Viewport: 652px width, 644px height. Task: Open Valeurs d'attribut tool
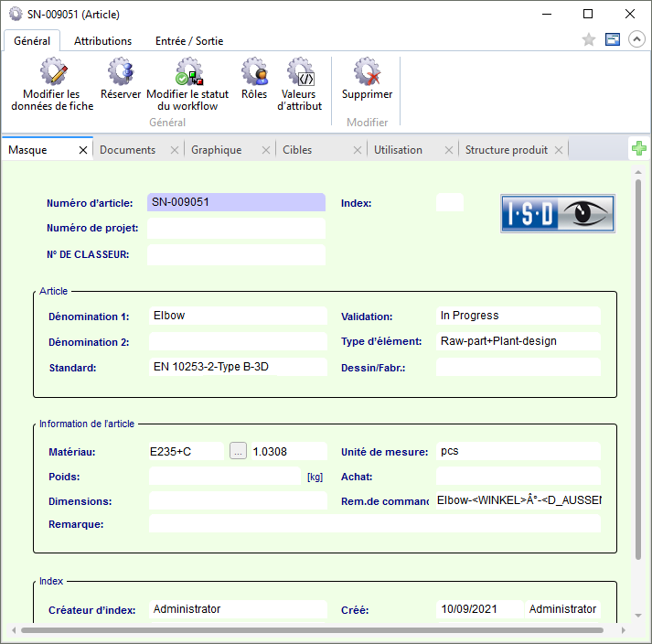point(299,73)
